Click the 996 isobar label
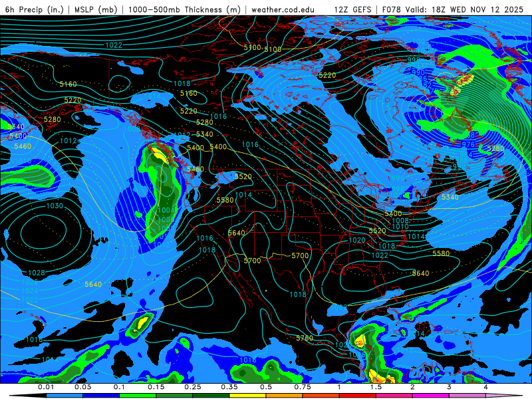 point(398,178)
